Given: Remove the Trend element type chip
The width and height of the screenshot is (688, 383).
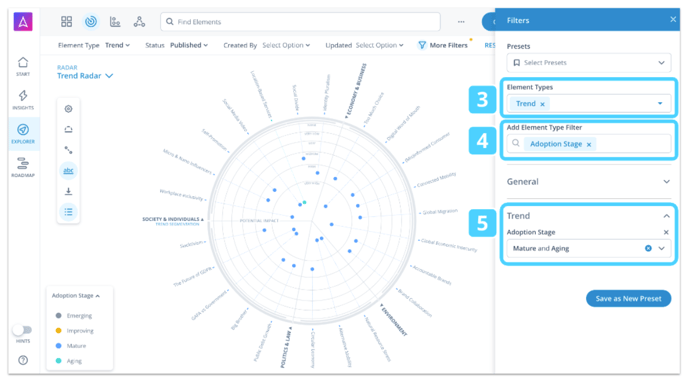Looking at the screenshot, I should click(542, 104).
